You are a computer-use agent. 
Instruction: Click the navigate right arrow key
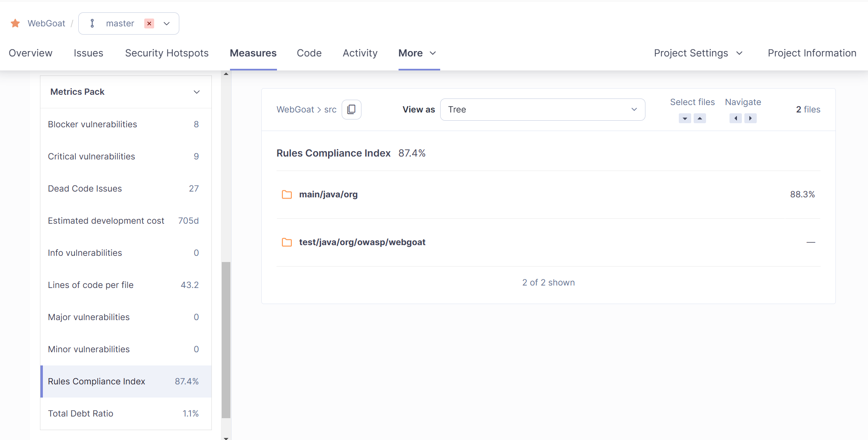[751, 119]
